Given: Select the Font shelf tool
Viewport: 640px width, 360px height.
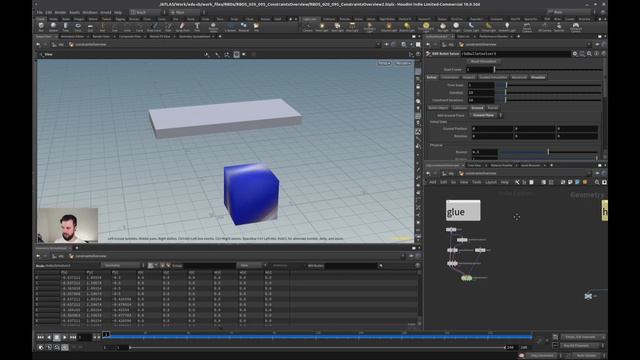Looking at the screenshot, I should coord(197,27).
